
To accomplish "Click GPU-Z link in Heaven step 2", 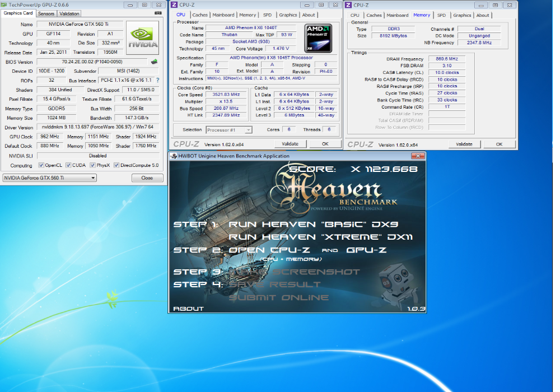I will [366, 250].
